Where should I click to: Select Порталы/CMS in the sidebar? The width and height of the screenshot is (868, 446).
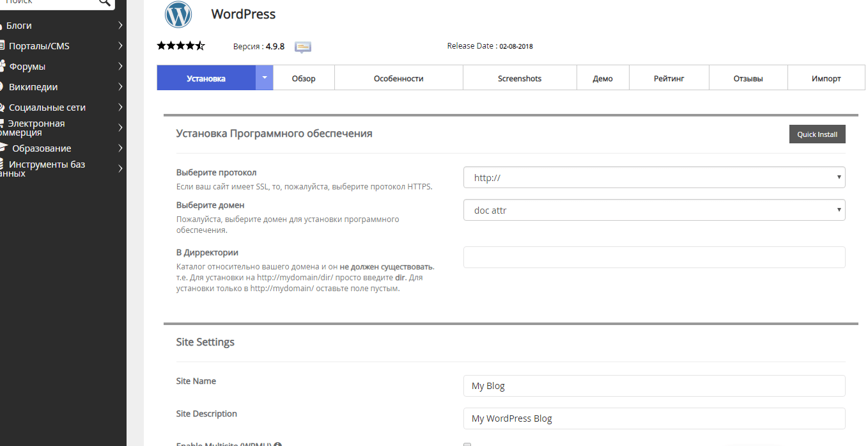click(39, 46)
